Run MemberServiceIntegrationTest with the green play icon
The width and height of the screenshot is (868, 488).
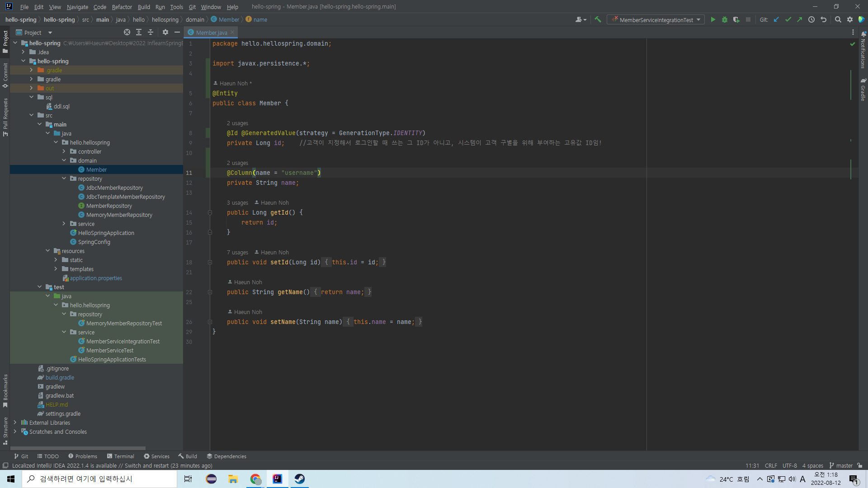coord(713,19)
